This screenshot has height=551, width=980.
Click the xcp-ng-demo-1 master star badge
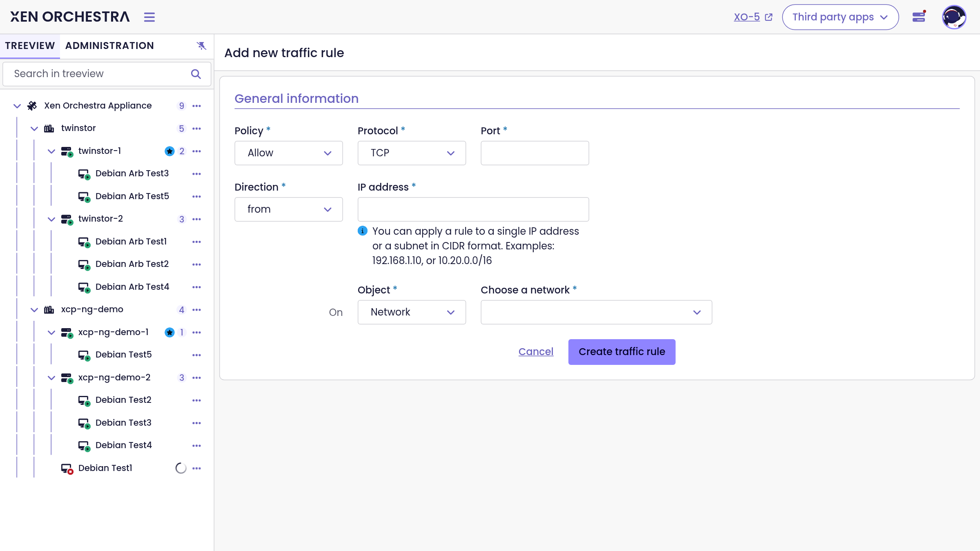pos(169,332)
